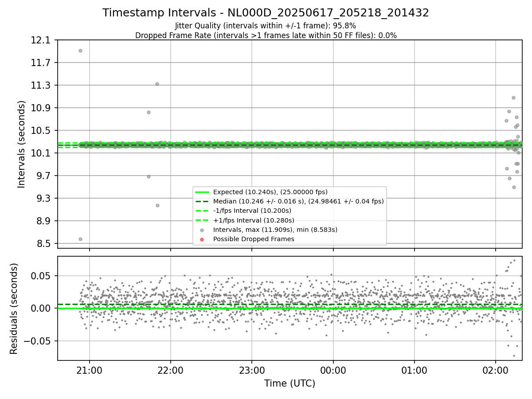Select the "+1/fps Interval (10.280s)" legend entry
This screenshot has height=399, width=532.
pyautogui.click(x=254, y=220)
